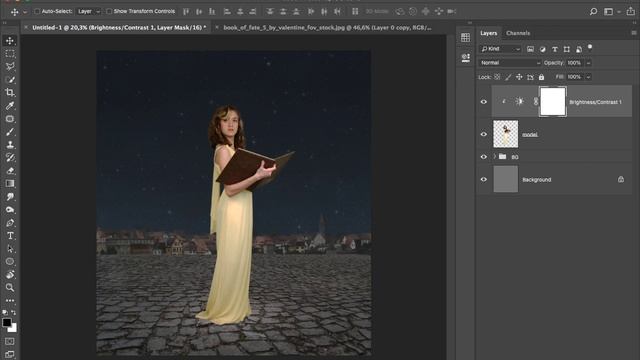Select the Gradient tool
Image resolution: width=640 pixels, height=360 pixels.
point(10,184)
